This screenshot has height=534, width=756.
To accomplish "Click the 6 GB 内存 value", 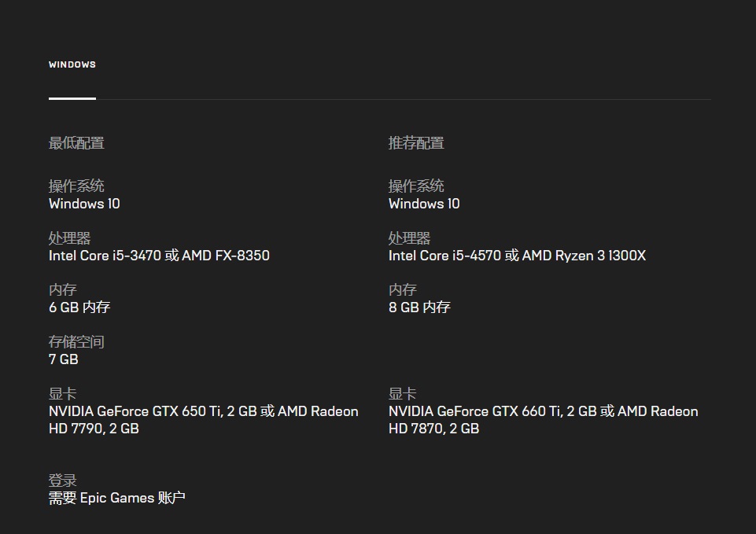I will (79, 308).
